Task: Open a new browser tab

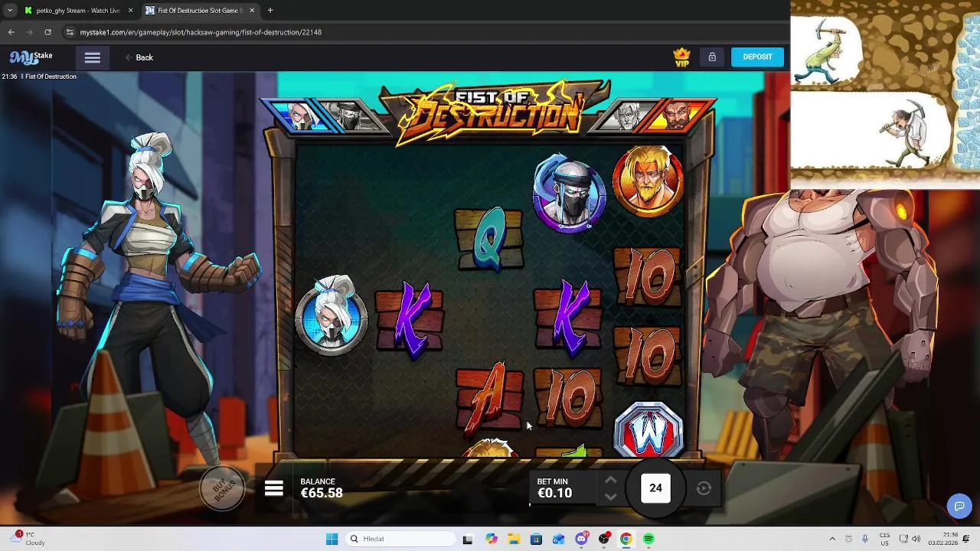Action: [270, 11]
